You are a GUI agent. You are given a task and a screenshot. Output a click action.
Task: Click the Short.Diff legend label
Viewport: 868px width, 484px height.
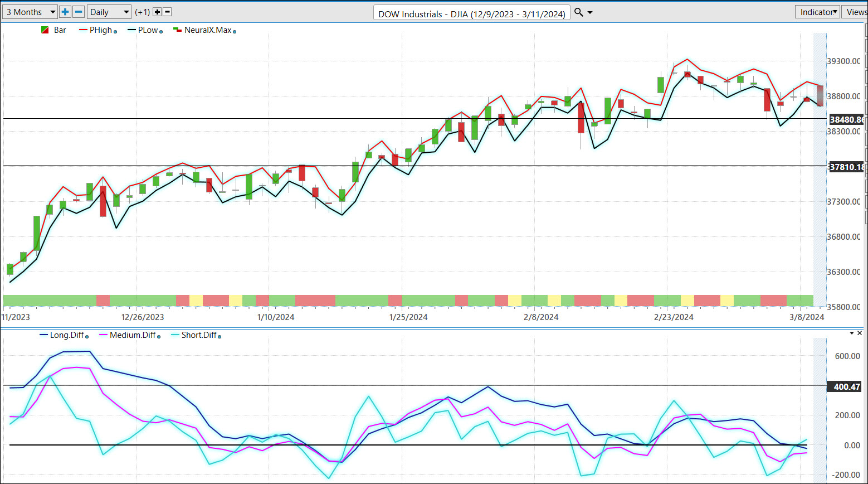tap(199, 335)
